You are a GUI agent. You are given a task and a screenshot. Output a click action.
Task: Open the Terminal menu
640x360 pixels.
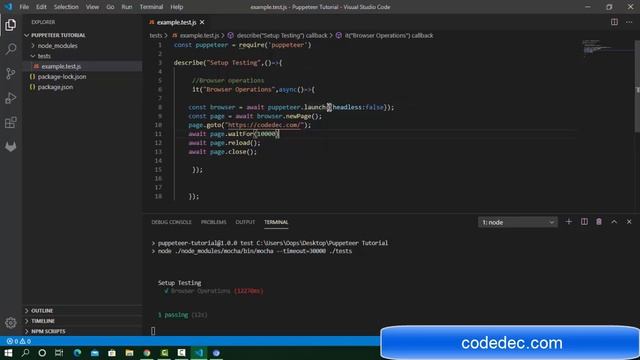pos(151,7)
